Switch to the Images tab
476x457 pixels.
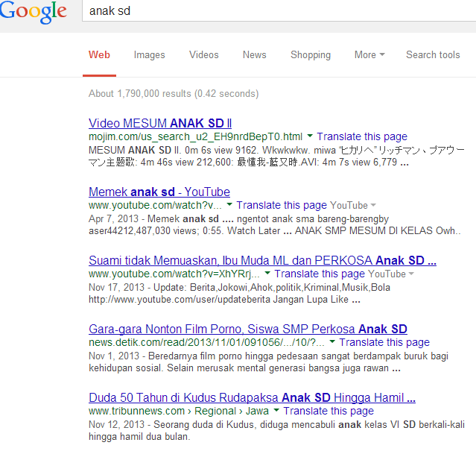(150, 55)
